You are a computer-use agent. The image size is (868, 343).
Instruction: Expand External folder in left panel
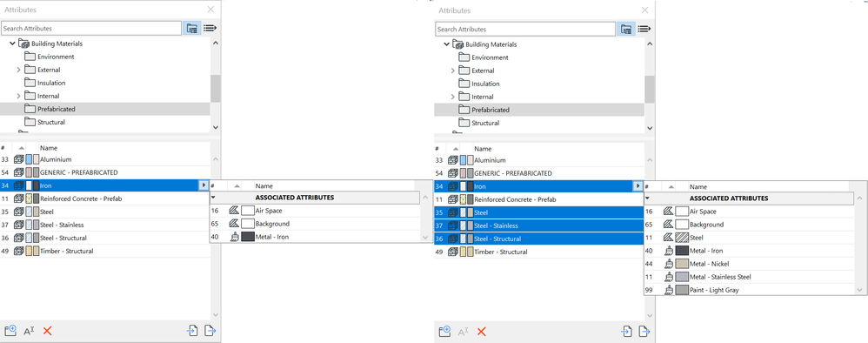pos(18,70)
